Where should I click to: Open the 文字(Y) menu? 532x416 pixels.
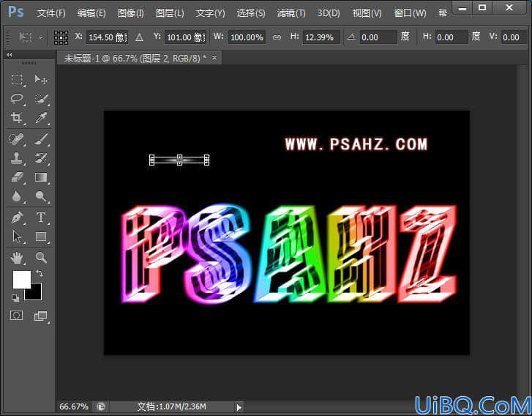click(210, 13)
